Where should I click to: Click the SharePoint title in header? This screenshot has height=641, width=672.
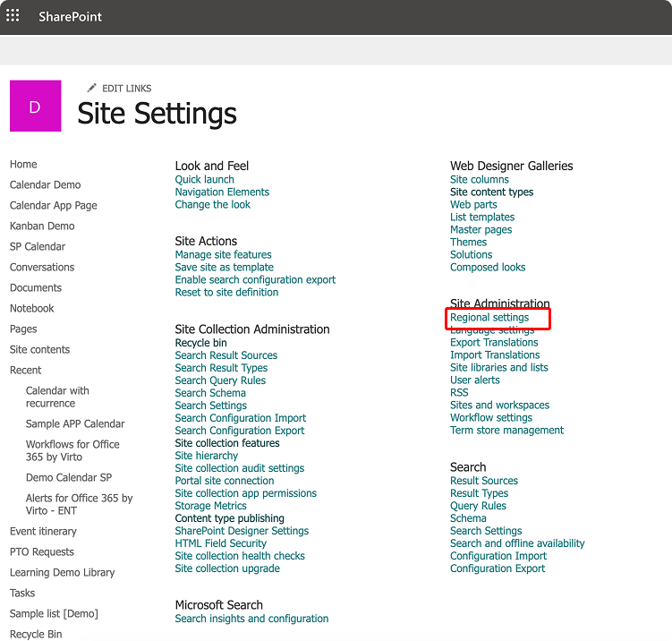[70, 17]
